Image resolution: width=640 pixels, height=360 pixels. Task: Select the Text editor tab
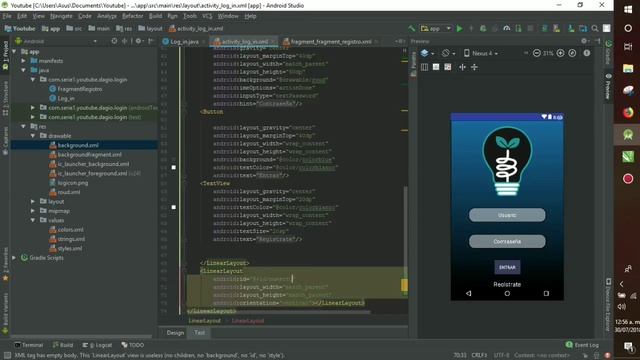[x=200, y=333]
